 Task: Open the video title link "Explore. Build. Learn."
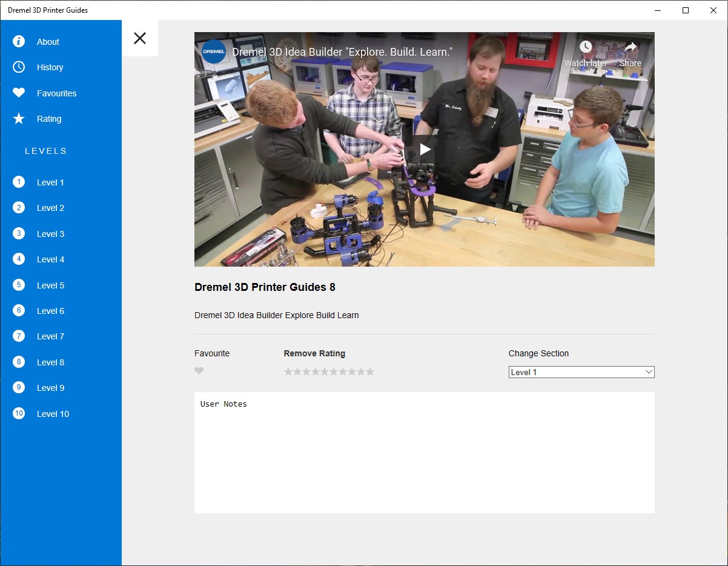(342, 52)
